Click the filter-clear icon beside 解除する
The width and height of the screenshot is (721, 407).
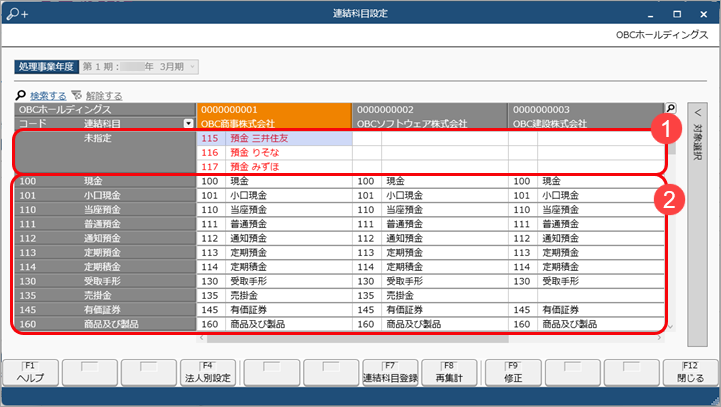click(77, 95)
